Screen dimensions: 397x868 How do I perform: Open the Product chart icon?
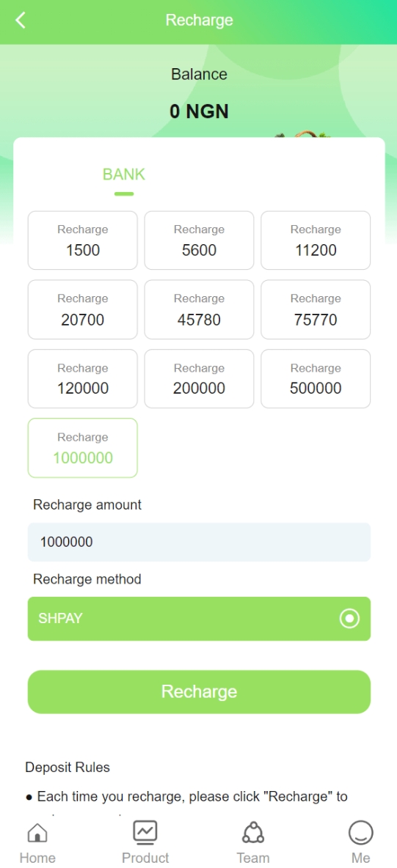coord(145,832)
